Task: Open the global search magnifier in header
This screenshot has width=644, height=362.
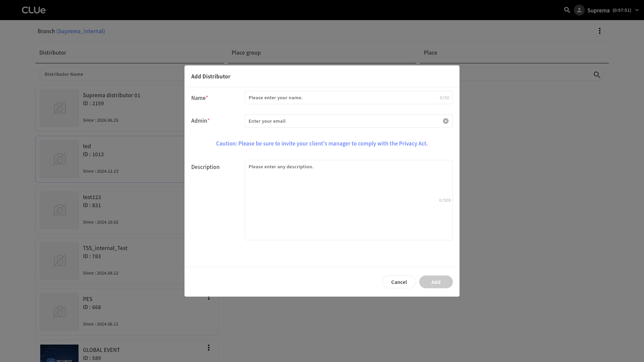Action: point(567,10)
